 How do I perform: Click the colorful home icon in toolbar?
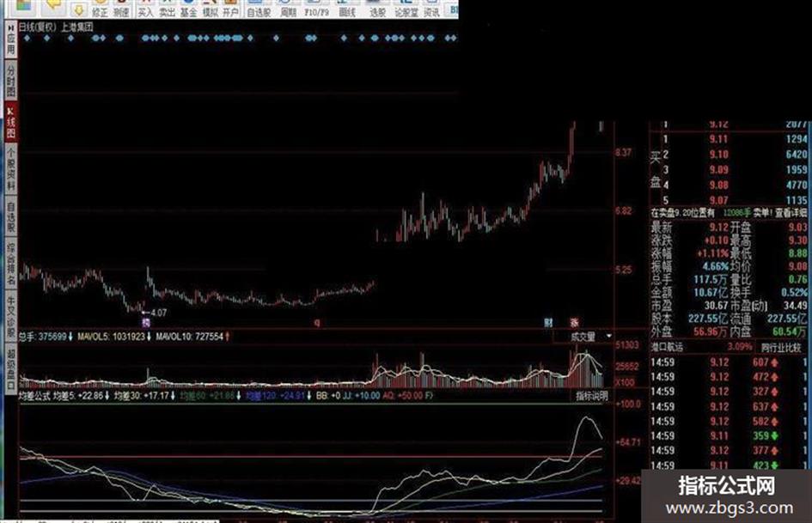[x=23, y=6]
